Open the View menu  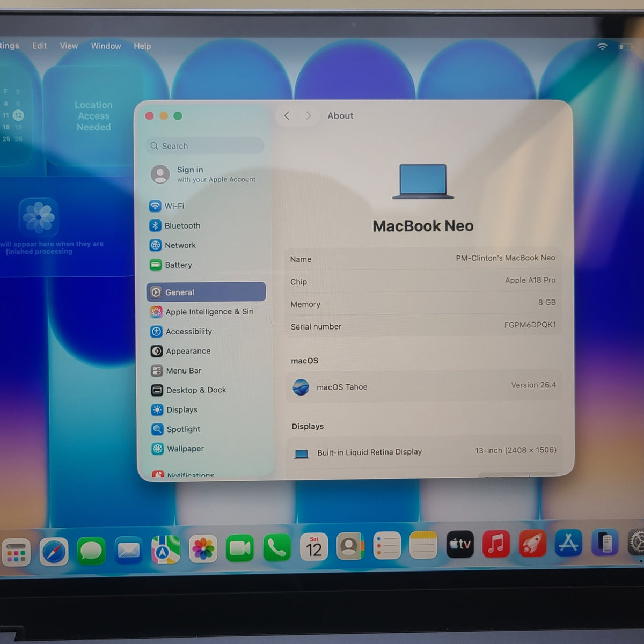click(x=69, y=46)
